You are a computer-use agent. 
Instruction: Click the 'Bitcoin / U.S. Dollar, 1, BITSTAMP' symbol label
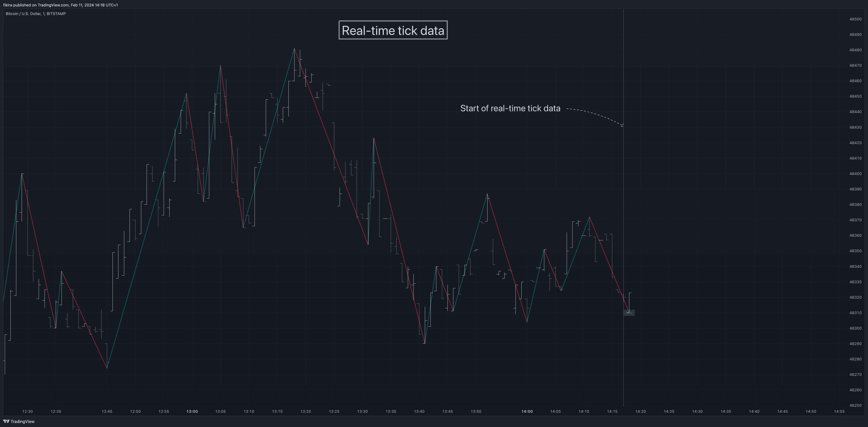[x=36, y=14]
